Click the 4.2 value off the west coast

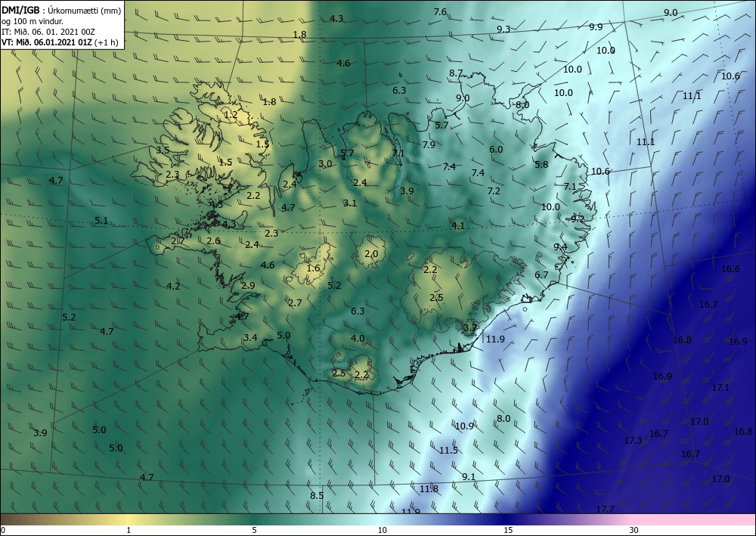click(x=173, y=287)
